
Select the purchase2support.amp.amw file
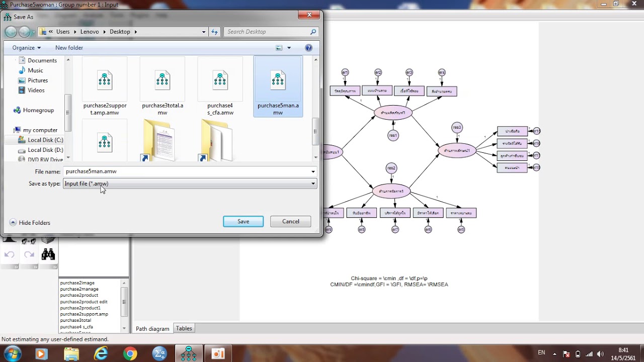[x=105, y=87]
